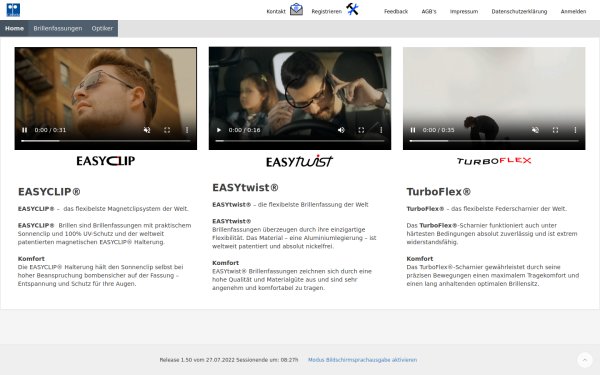Open more options on EASYCLIP video

[x=187, y=130]
